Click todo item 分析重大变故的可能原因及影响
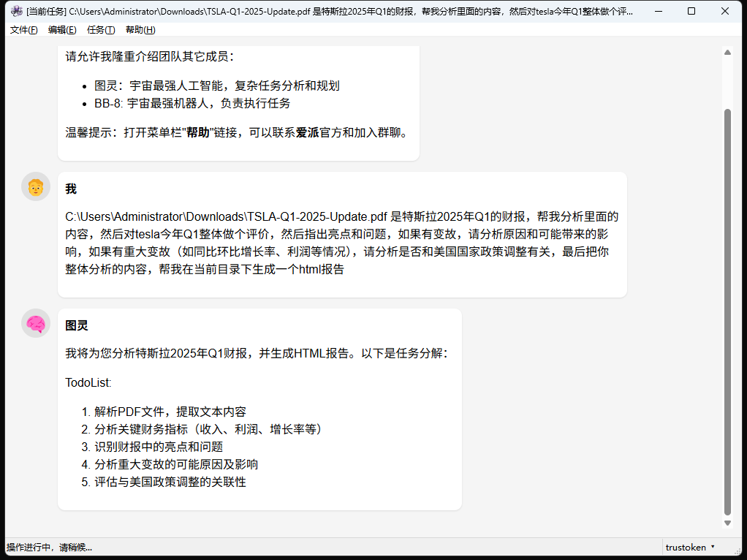 176,465
